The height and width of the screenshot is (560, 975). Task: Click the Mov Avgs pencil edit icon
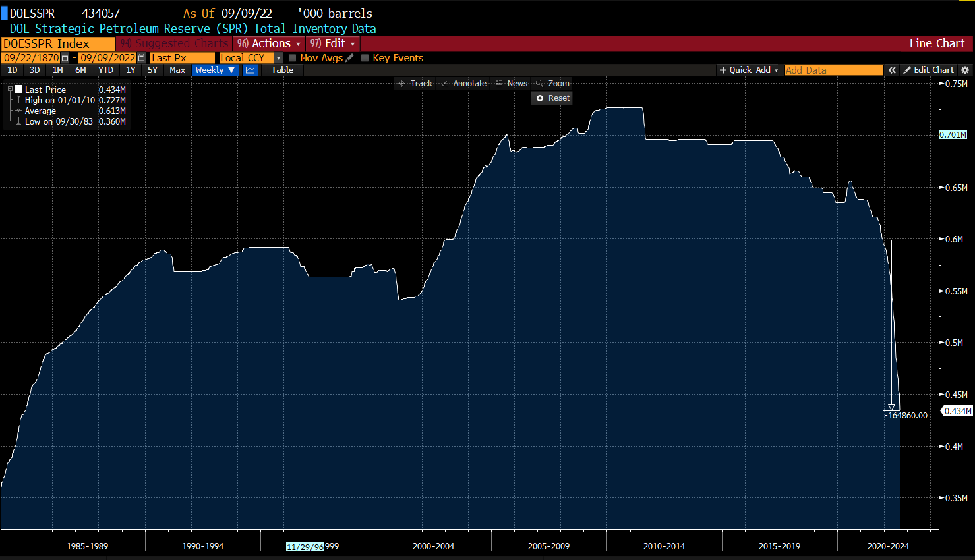coord(350,58)
